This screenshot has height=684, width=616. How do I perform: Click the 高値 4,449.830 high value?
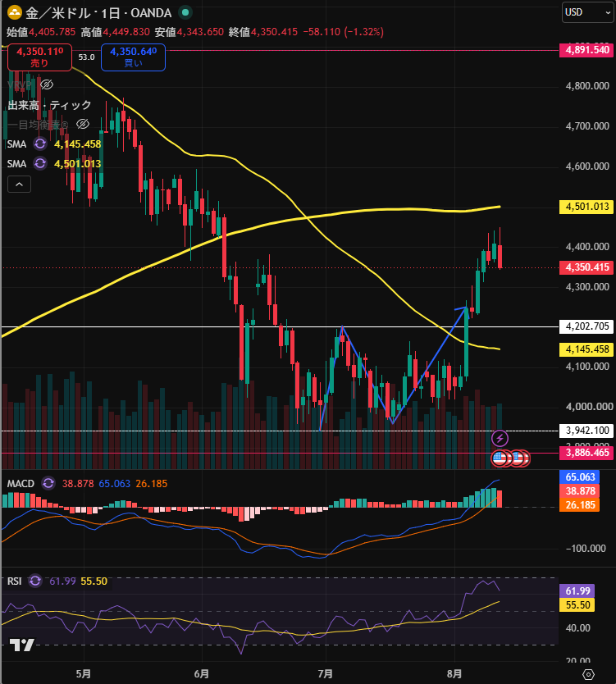click(115, 32)
